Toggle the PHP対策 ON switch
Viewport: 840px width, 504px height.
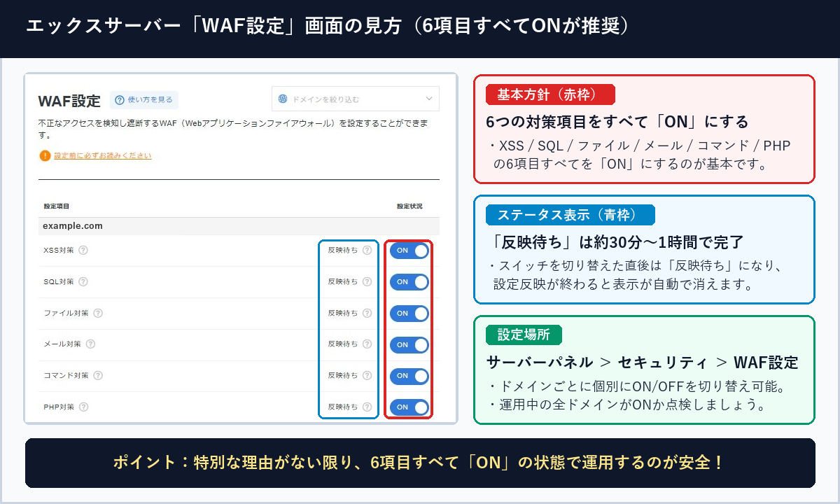coord(409,407)
